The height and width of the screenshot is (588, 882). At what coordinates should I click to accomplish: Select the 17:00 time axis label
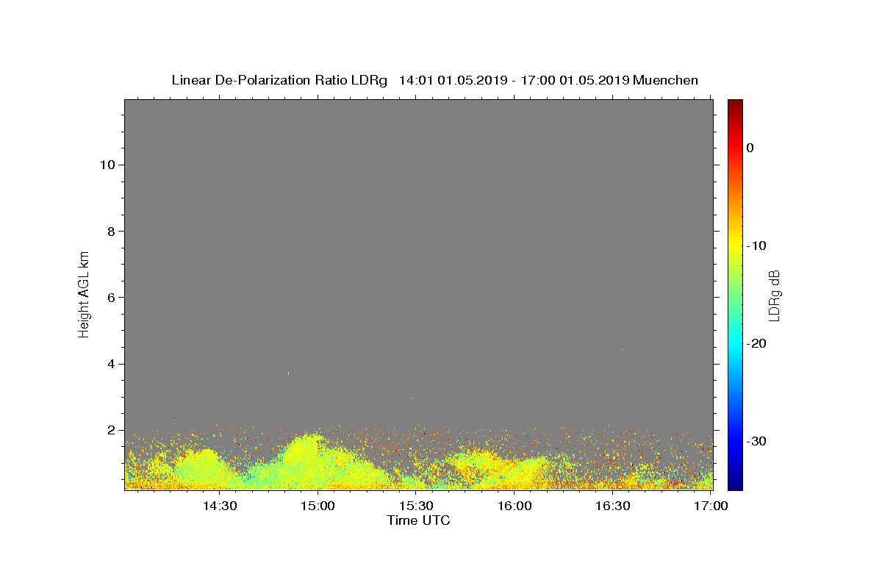coord(711,506)
